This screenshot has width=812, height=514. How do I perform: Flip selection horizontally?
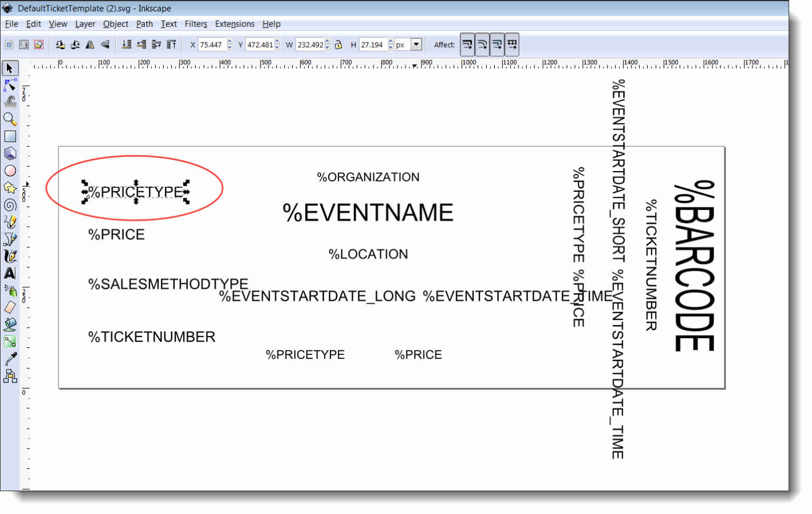(x=90, y=45)
